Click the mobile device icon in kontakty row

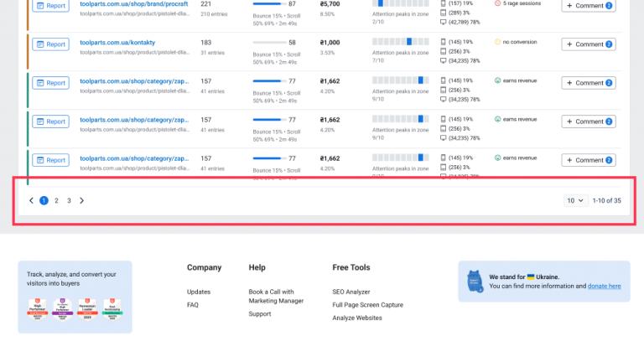[443, 42]
